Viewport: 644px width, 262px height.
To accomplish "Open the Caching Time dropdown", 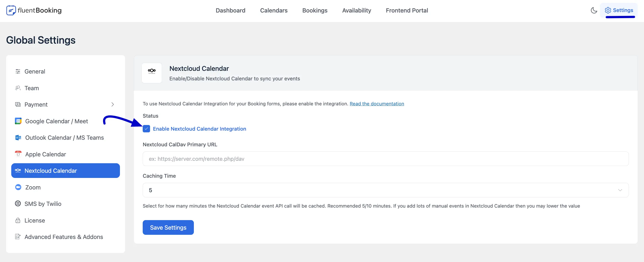I will pos(386,190).
